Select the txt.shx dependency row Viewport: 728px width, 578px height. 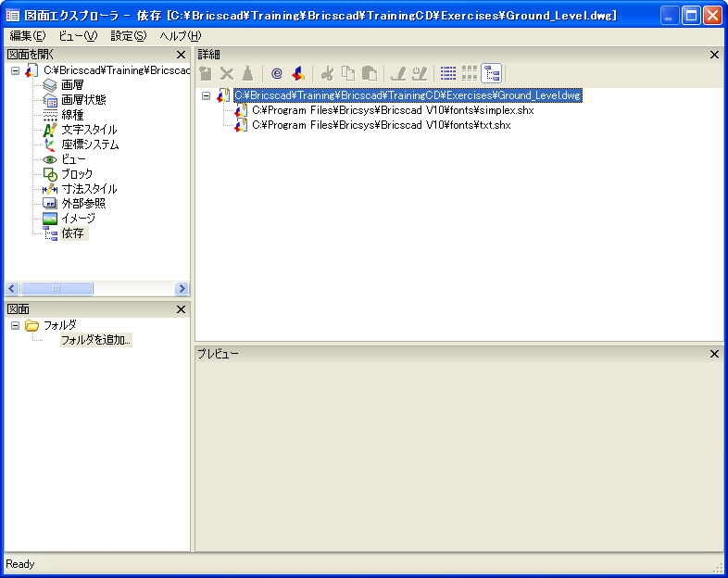[x=382, y=125]
